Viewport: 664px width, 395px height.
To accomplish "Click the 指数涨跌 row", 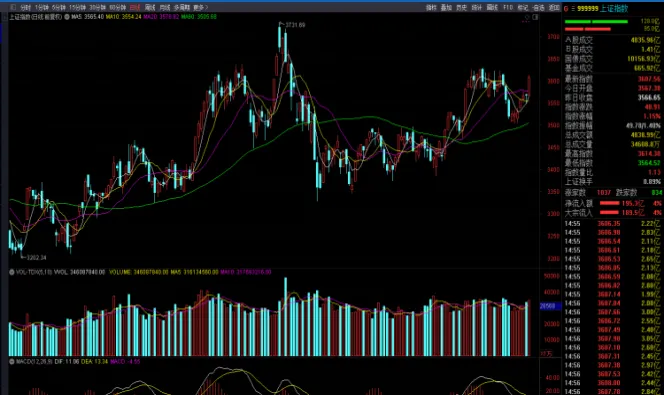I will [x=612, y=107].
